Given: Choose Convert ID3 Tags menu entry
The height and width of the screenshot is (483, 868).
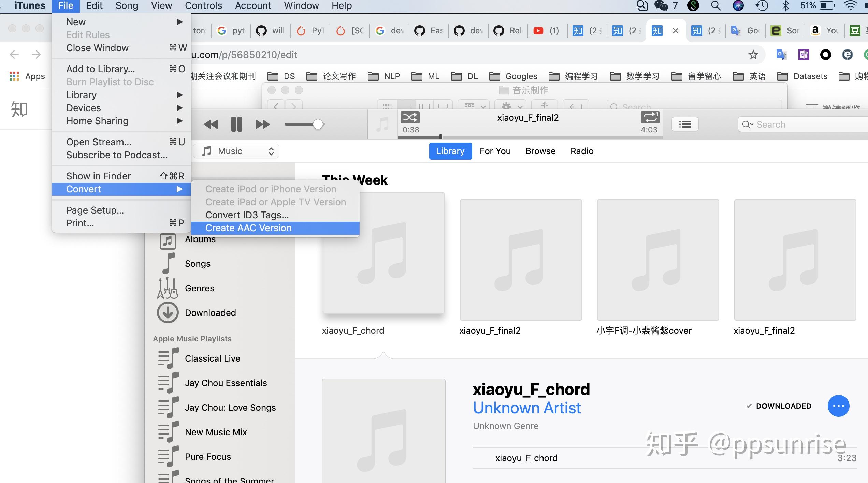Looking at the screenshot, I should (275, 215).
